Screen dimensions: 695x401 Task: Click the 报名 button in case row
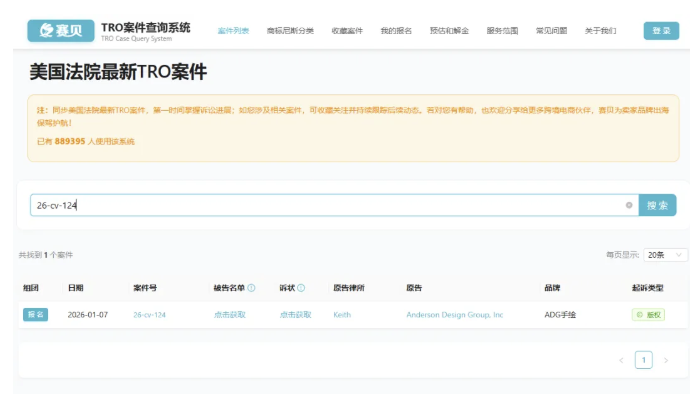point(35,314)
